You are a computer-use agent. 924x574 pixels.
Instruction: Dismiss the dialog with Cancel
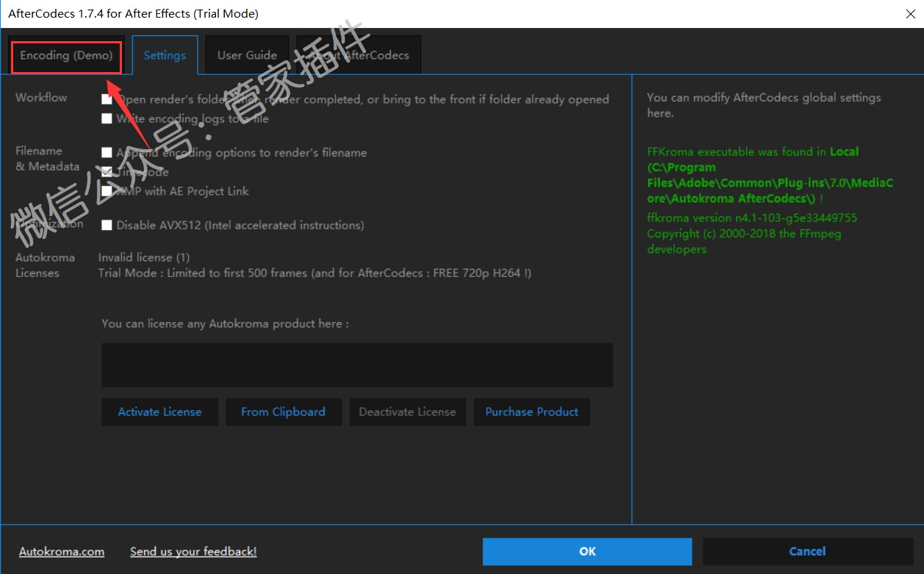(807, 552)
